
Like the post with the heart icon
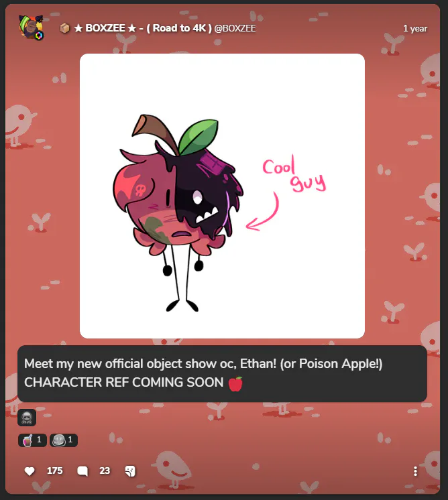[x=30, y=471]
